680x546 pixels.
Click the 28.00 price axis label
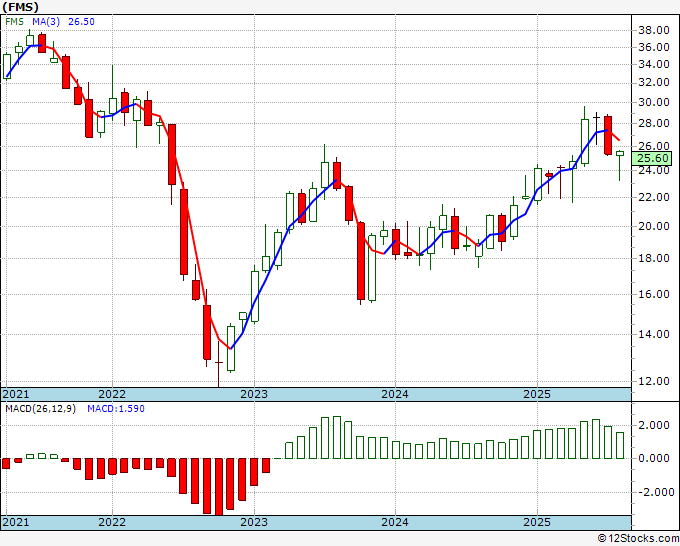pyautogui.click(x=653, y=123)
